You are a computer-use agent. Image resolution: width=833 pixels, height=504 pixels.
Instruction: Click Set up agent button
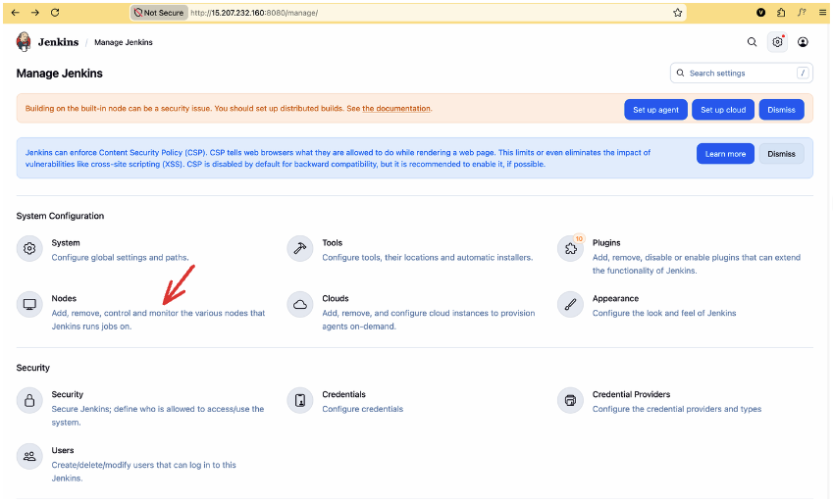point(655,110)
